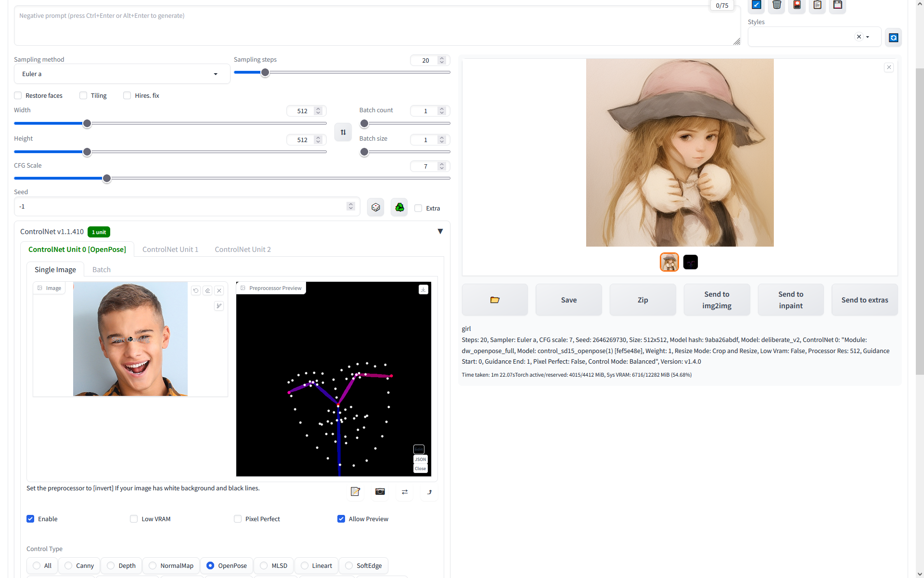Image resolution: width=924 pixels, height=578 pixels.
Task: Refresh the Styles list
Action: 893,37
